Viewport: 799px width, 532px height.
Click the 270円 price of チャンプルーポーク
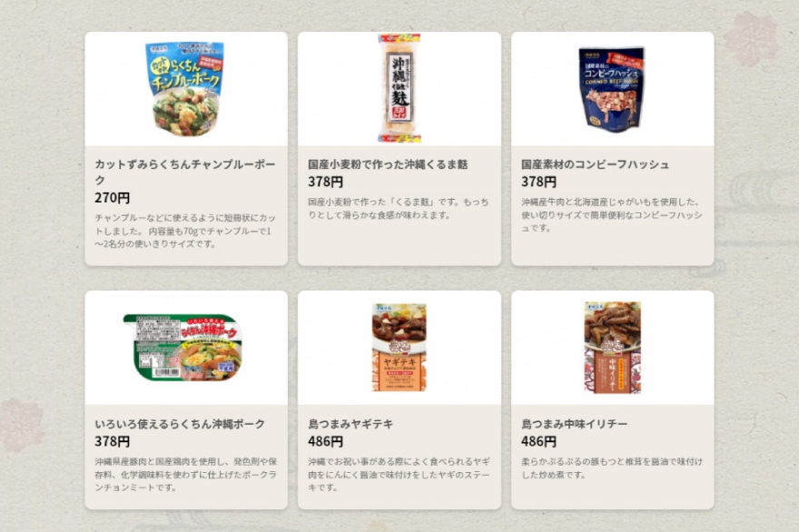pyautogui.click(x=112, y=198)
